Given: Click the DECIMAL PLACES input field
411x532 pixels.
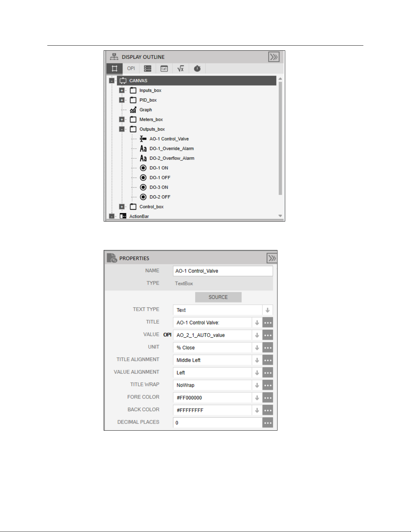Looking at the screenshot, I should click(218, 423).
